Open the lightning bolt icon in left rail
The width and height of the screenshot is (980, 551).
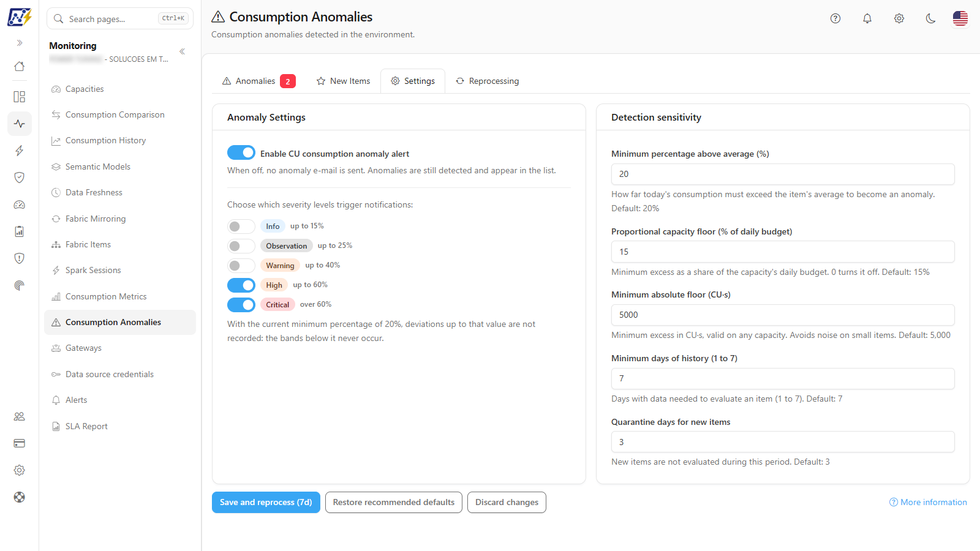point(20,151)
